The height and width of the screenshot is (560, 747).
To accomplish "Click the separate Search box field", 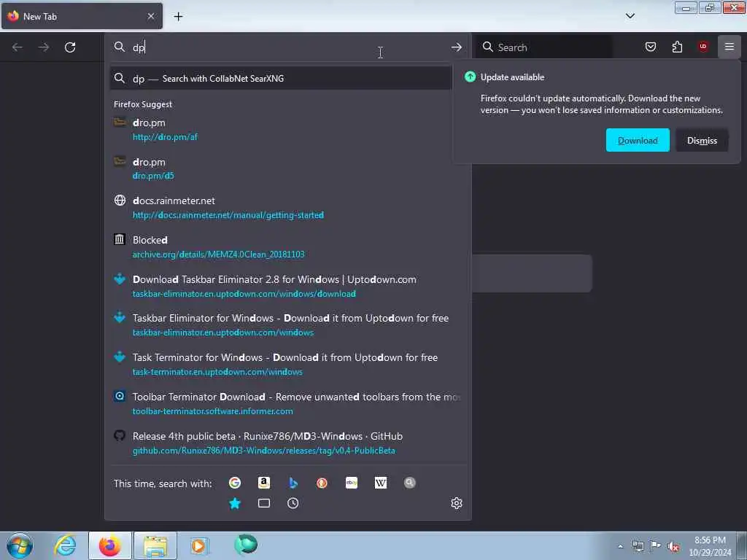I will point(543,47).
